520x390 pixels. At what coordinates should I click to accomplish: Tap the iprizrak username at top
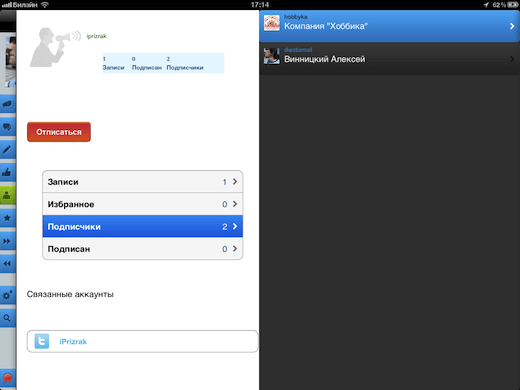tap(96, 36)
